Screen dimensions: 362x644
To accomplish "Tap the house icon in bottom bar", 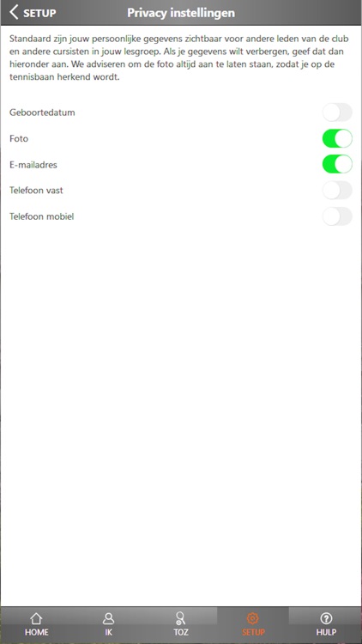I will pyautogui.click(x=36, y=618).
